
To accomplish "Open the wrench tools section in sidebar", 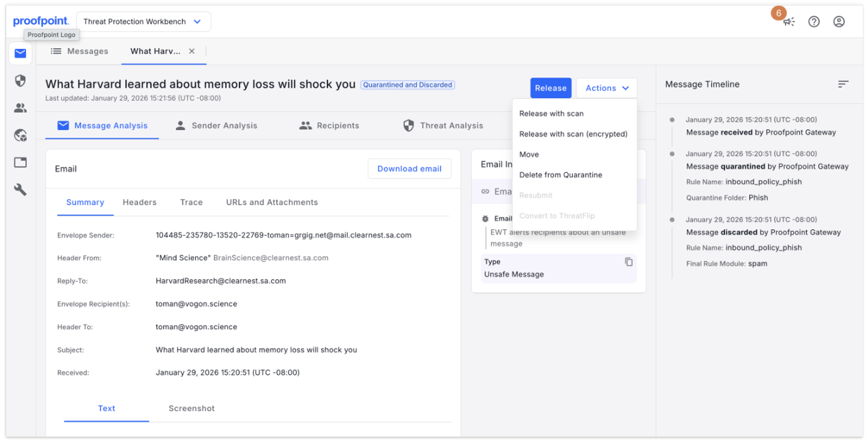I will [x=20, y=189].
